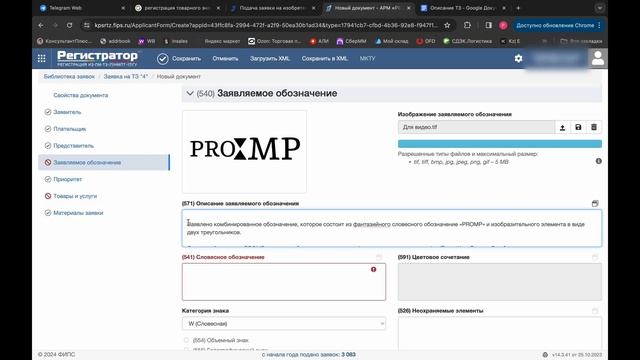The image size is (640, 360).
Task: Click the Сохранить button
Action: click(186, 58)
